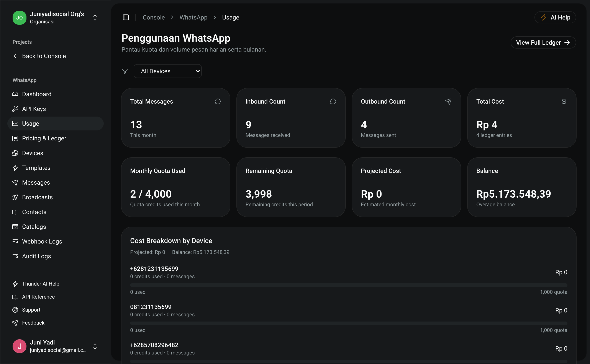The image size is (590, 364).
Task: Open API Keys in the sidebar
Action: (x=56, y=109)
